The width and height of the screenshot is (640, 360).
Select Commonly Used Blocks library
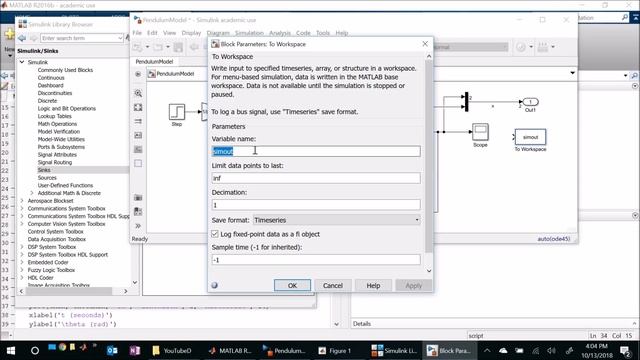coord(65,70)
